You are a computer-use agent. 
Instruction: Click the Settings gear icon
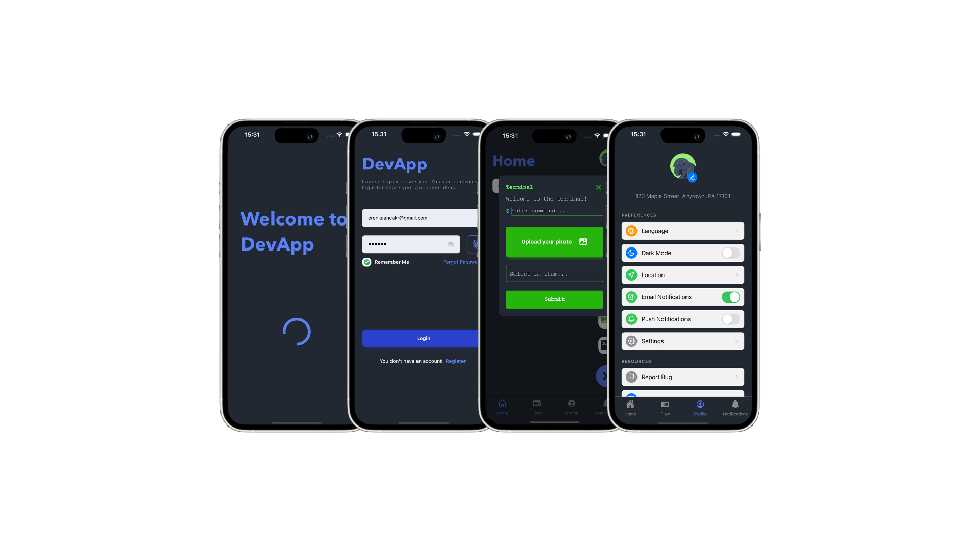tap(631, 341)
